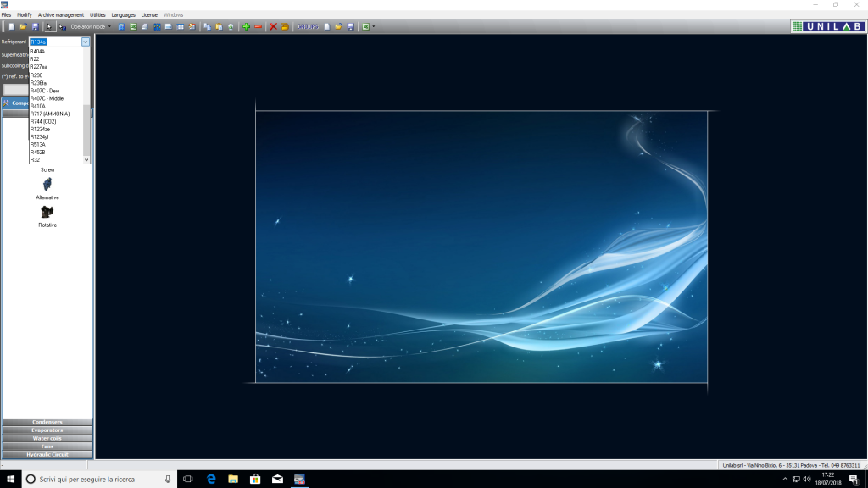Open the Operation mode dropdown

pyautogui.click(x=108, y=26)
